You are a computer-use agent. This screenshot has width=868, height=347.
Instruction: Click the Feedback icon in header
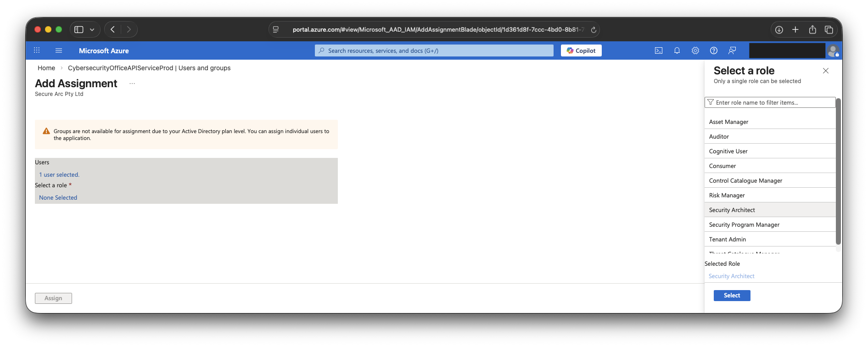coord(732,50)
